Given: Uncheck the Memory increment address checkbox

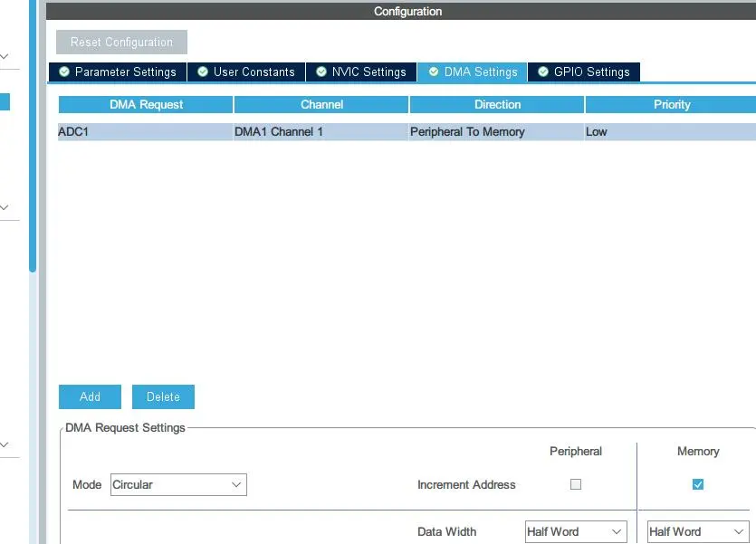Looking at the screenshot, I should (x=698, y=484).
